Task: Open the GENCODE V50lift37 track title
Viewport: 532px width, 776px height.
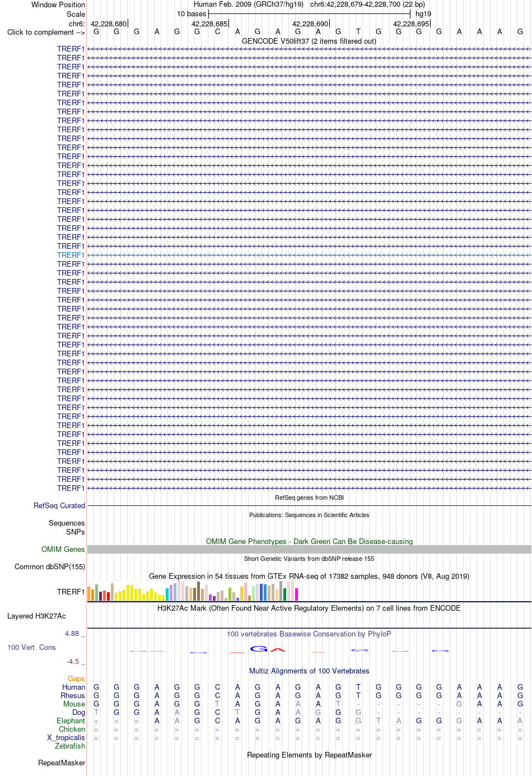Action: click(x=309, y=41)
